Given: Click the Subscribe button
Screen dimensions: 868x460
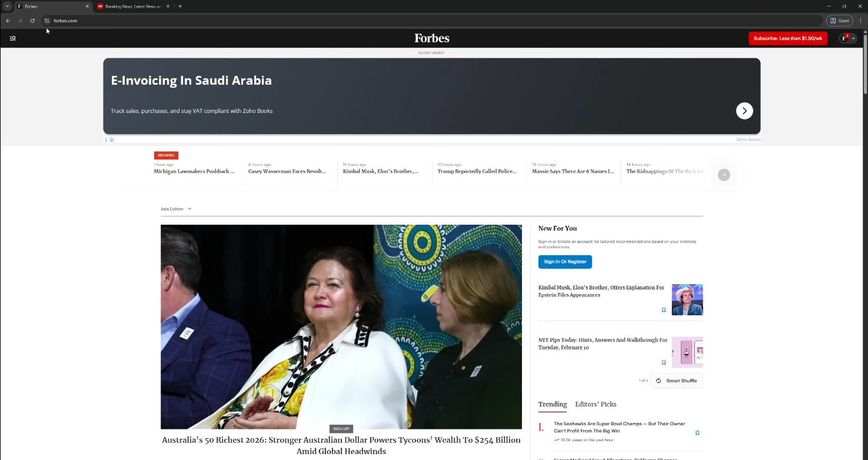Looking at the screenshot, I should tap(787, 38).
